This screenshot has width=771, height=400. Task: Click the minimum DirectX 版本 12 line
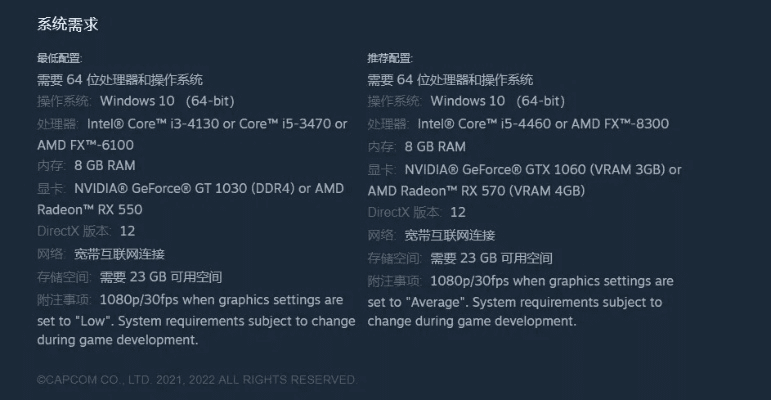coord(86,231)
